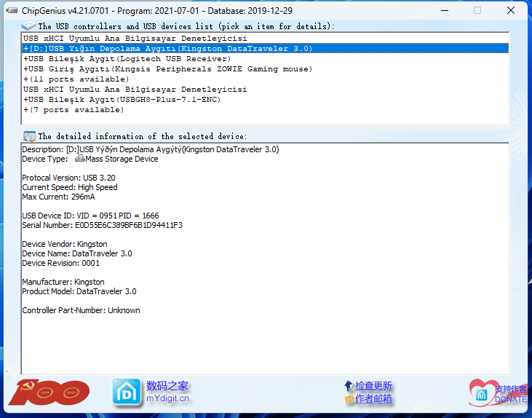The height and width of the screenshot is (418, 532).
Task: Close the ChipGenius window
Action: point(511,10)
